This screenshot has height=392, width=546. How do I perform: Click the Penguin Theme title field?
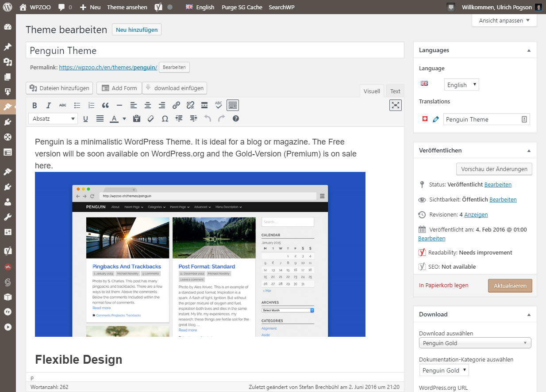tap(215, 50)
